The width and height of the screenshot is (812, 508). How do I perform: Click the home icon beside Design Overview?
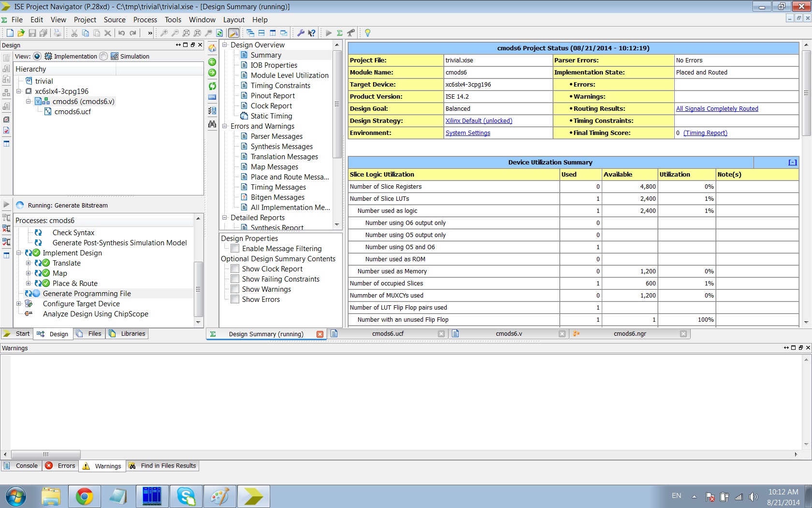click(212, 48)
